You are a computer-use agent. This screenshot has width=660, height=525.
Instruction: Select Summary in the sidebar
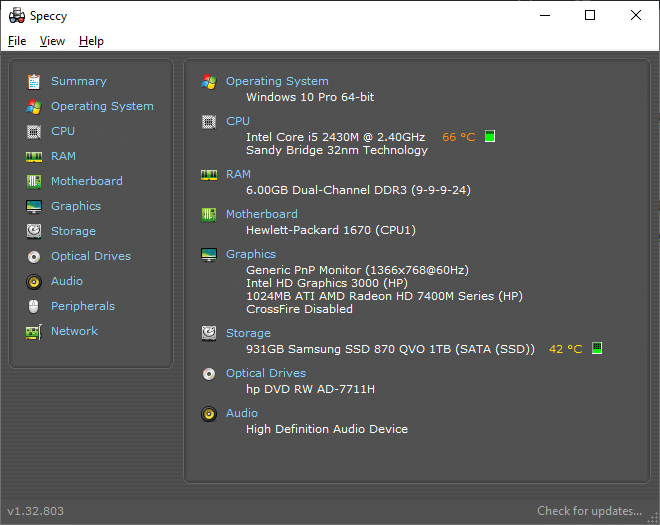(78, 81)
